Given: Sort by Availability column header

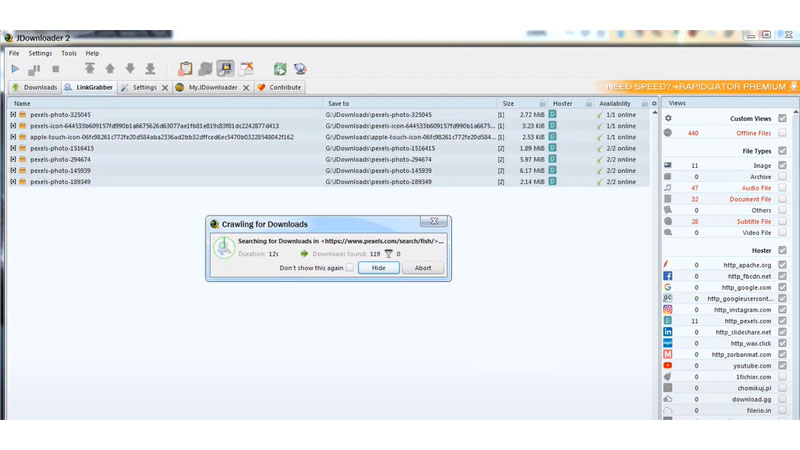Looking at the screenshot, I should pos(615,103).
